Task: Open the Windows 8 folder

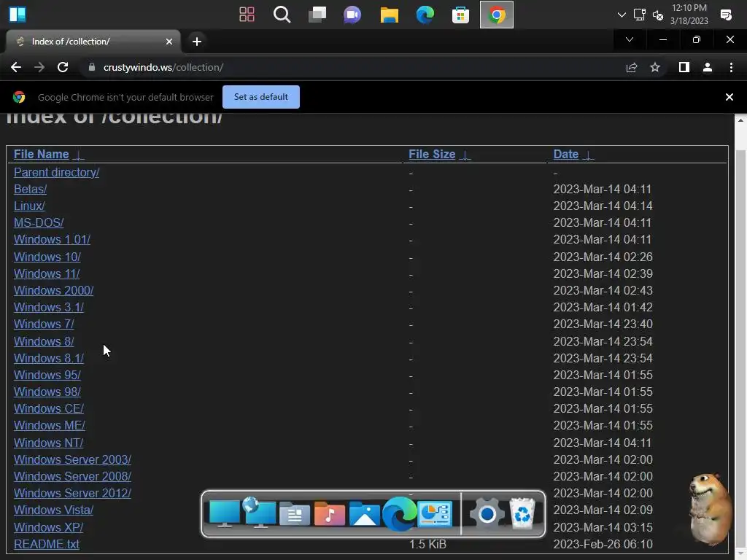Action: click(44, 341)
